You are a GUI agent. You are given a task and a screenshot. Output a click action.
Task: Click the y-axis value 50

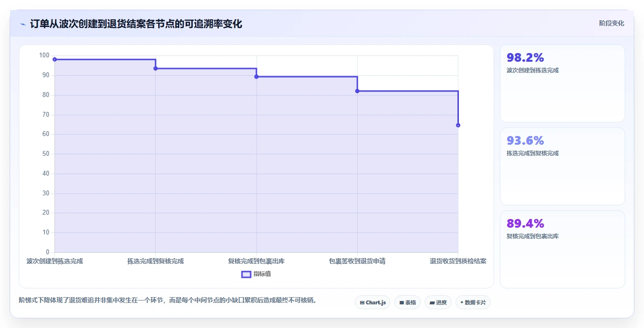[46, 154]
